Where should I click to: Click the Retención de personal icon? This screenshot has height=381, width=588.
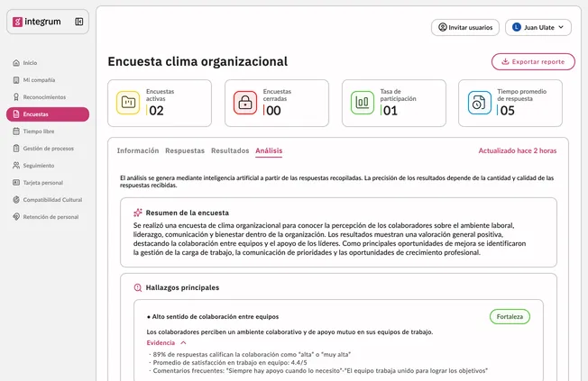(x=16, y=217)
